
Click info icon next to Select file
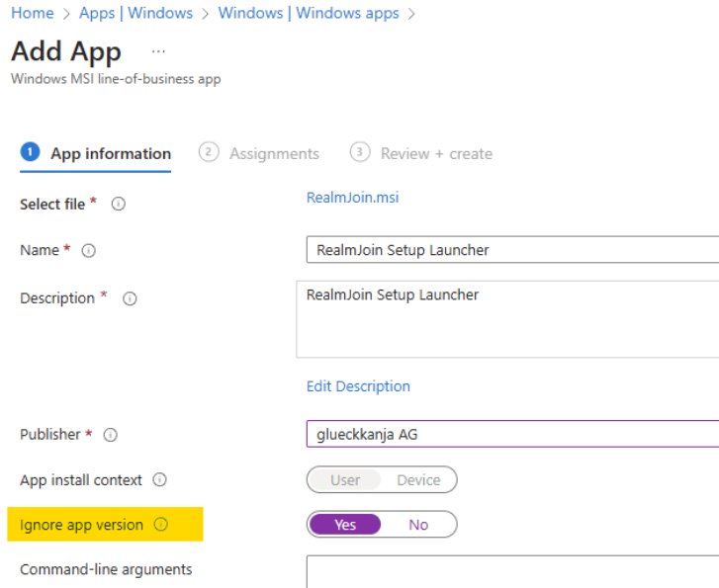click(118, 204)
